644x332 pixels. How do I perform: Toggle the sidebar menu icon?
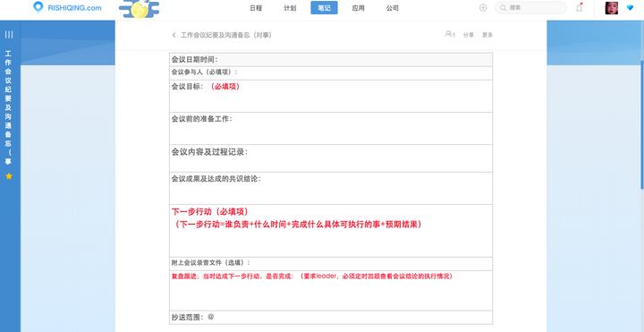click(x=9, y=35)
